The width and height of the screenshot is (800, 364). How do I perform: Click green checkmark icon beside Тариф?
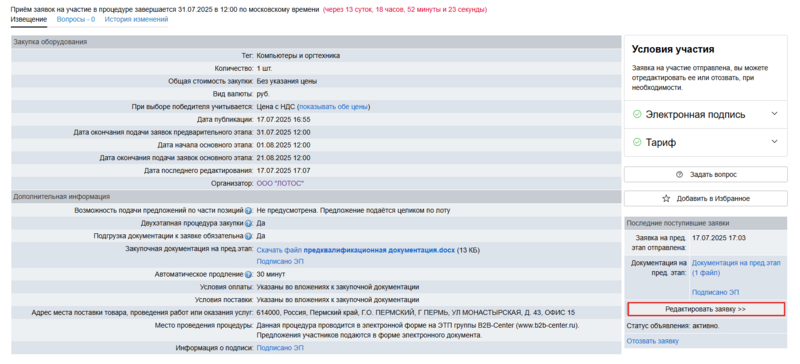tap(637, 142)
